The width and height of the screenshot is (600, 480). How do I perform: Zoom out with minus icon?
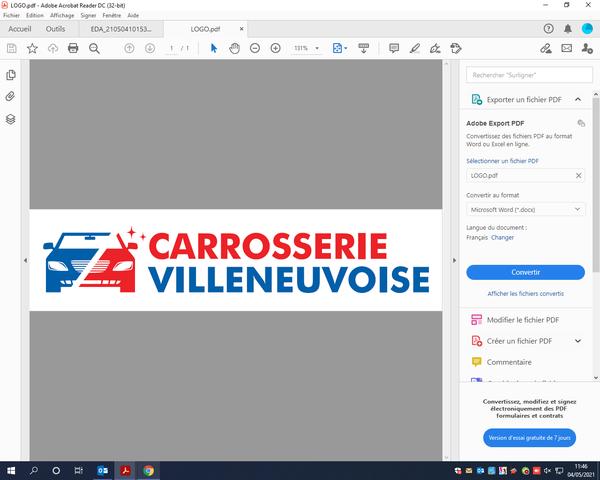click(x=255, y=48)
